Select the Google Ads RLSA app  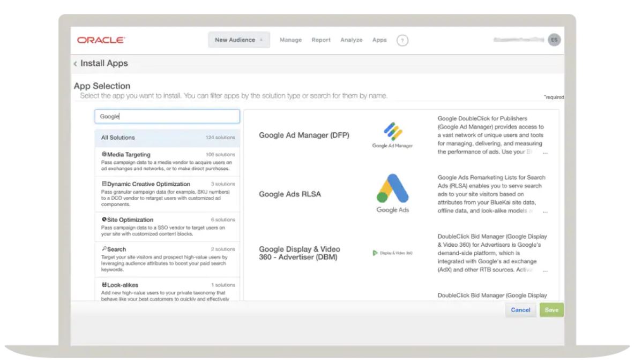point(290,194)
